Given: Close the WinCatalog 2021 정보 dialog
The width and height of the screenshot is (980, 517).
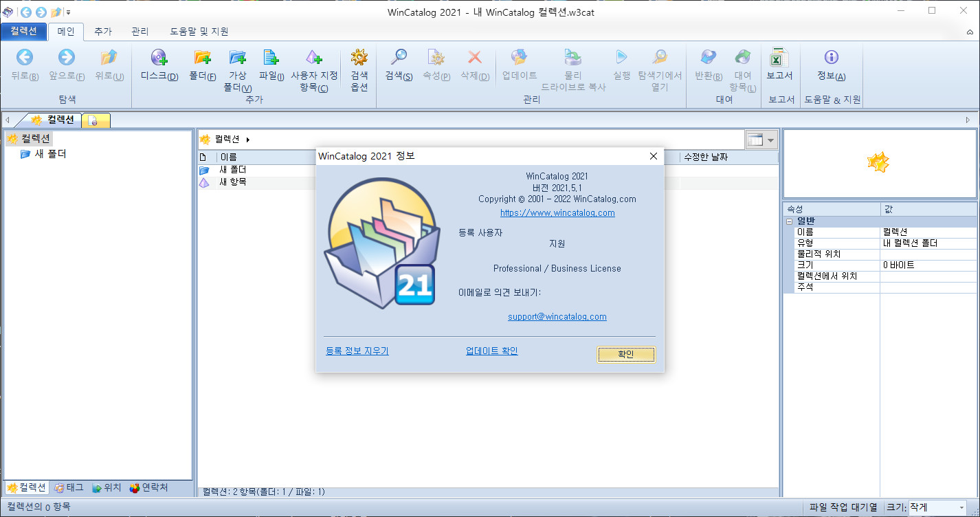Looking at the screenshot, I should tap(654, 156).
